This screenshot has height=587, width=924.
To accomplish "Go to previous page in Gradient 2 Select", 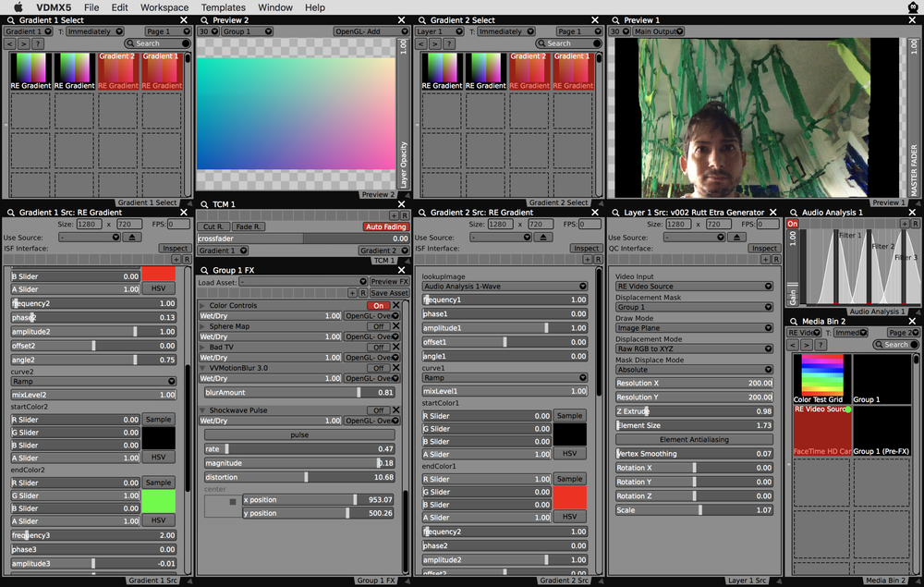I will (x=421, y=43).
